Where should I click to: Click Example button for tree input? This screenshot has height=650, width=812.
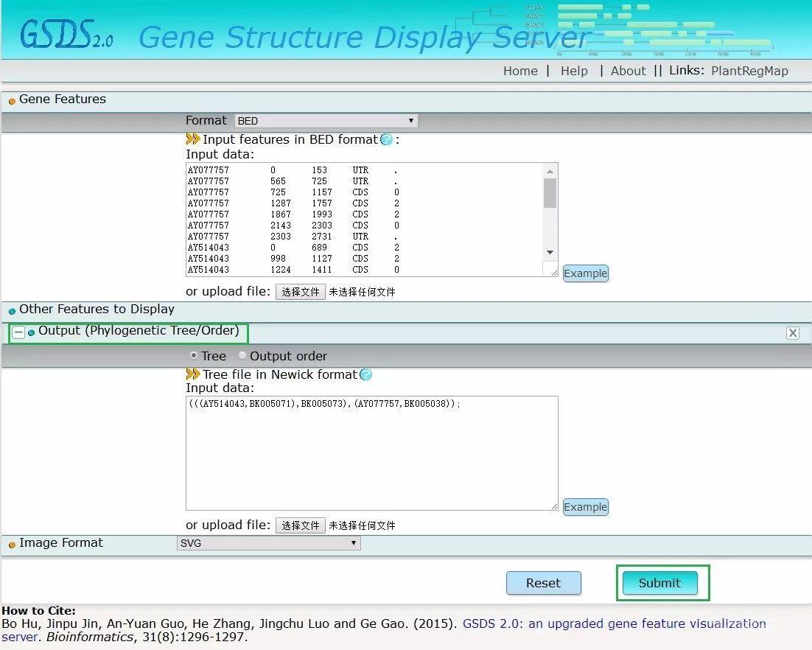click(585, 507)
